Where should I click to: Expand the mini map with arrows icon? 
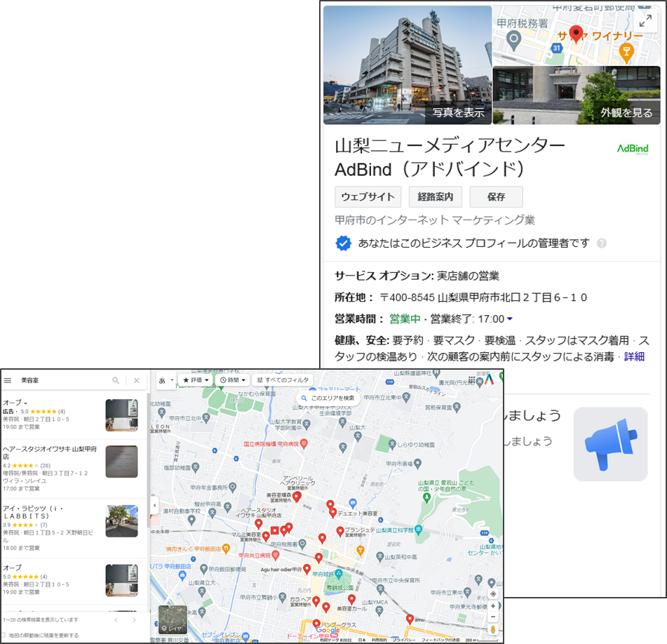coord(645,20)
